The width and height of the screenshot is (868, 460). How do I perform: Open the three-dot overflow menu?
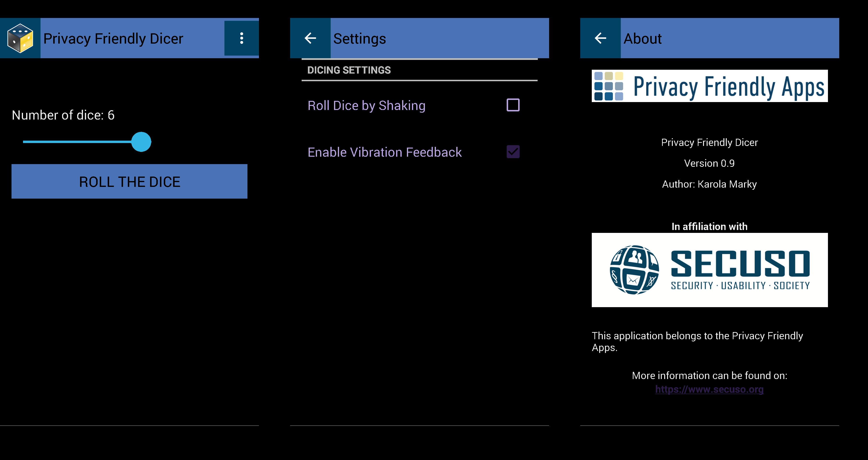(x=241, y=38)
